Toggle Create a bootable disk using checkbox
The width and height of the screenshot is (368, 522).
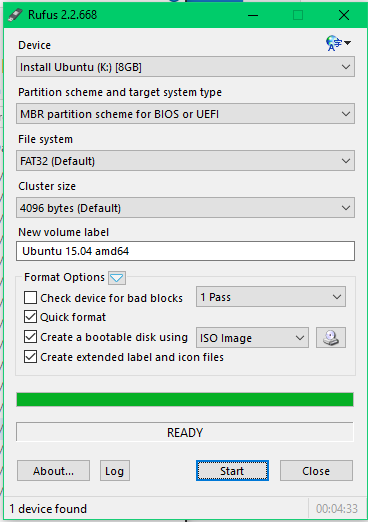30,337
